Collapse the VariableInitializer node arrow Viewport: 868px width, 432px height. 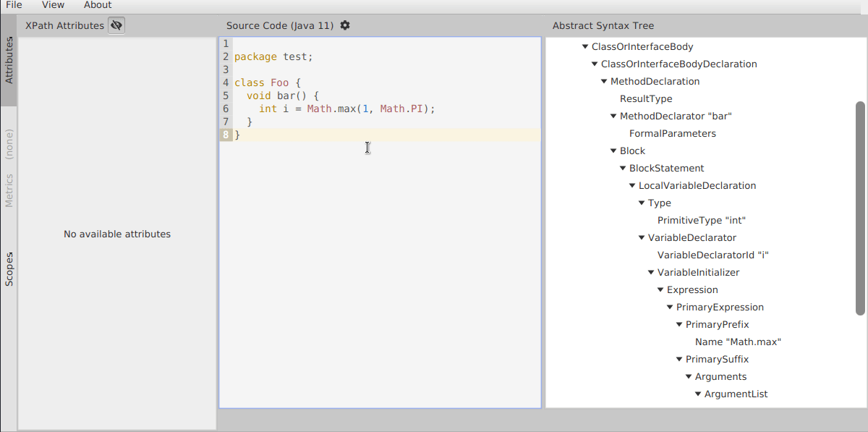(x=651, y=273)
